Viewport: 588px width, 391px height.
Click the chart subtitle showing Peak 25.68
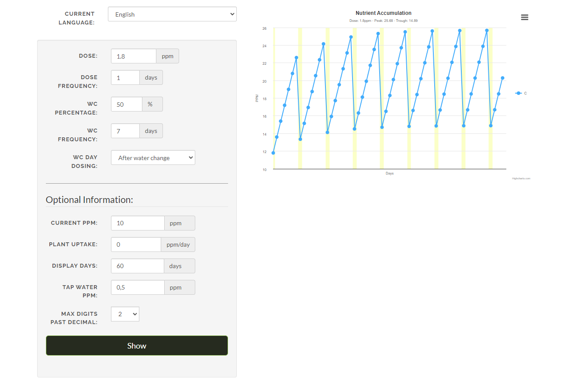point(384,21)
